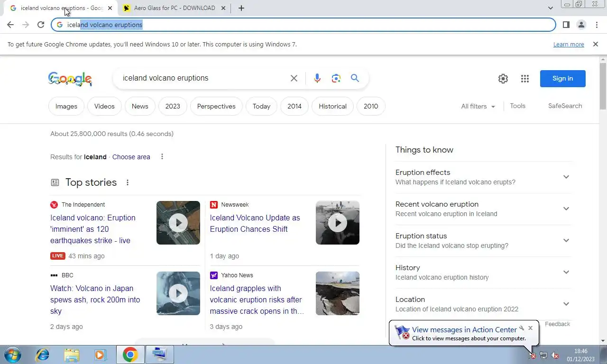The image size is (607, 364).
Task: Clear the search box with the X icon
Action: point(294,78)
